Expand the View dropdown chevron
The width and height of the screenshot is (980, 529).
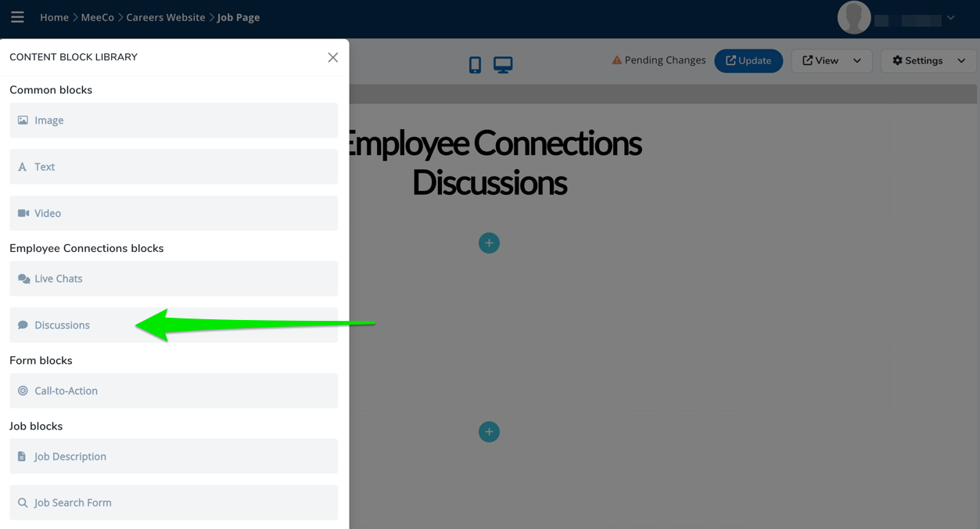click(x=857, y=61)
